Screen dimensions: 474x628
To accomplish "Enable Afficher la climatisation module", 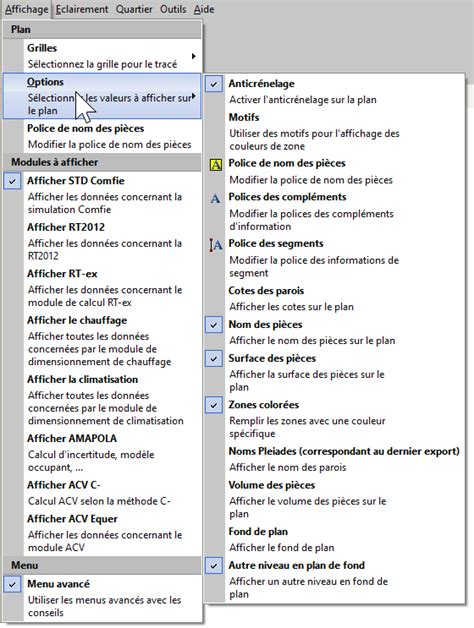I will [102, 400].
